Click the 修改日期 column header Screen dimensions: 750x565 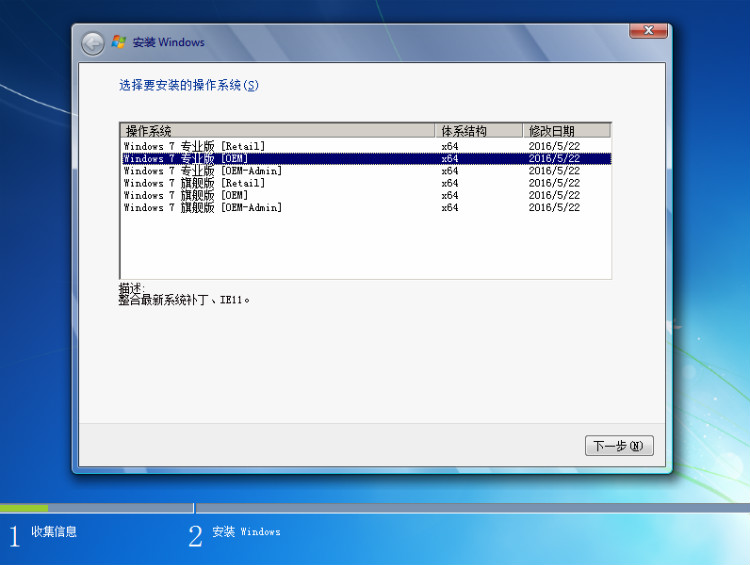[x=567, y=131]
